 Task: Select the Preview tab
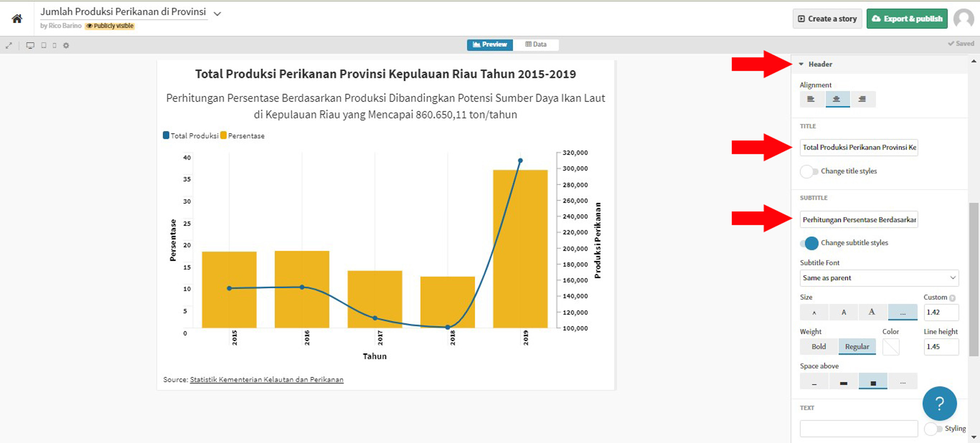coord(490,44)
